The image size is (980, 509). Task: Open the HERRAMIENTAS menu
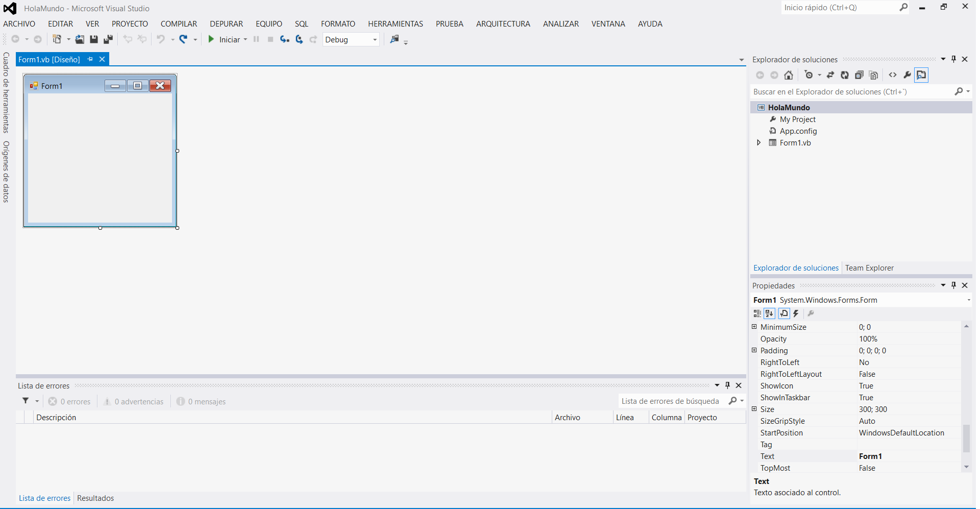pos(396,24)
